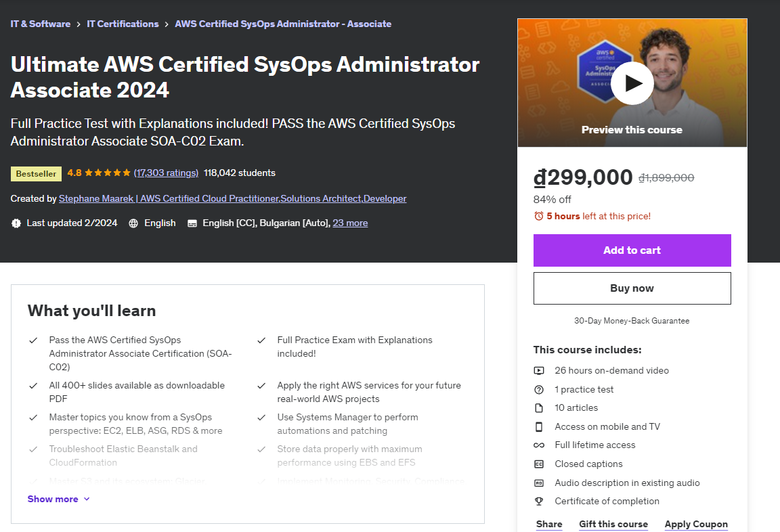The width and height of the screenshot is (780, 532).
Task: Click the last updated clock icon
Action: tap(16, 223)
